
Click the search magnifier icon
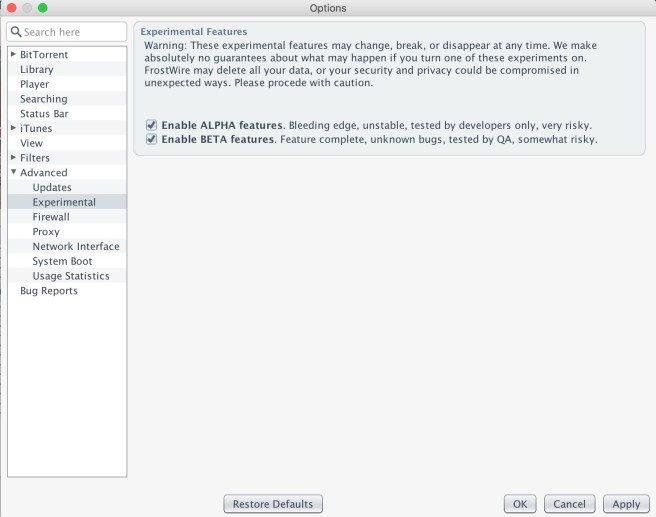pyautogui.click(x=16, y=32)
